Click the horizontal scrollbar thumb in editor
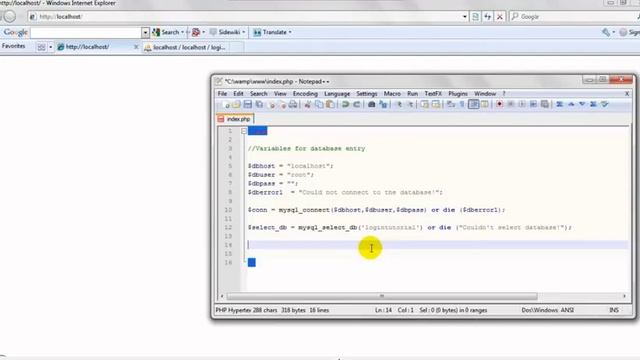Viewport: 640px width, 360px height. 382,296
